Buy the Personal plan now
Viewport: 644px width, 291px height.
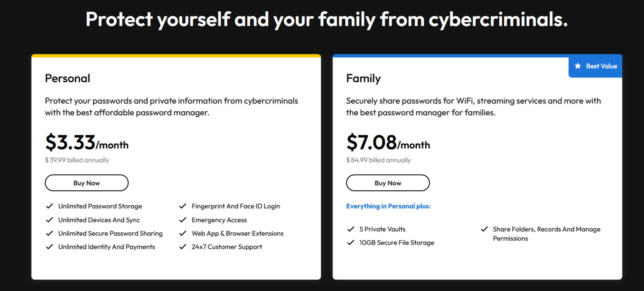[x=87, y=183]
